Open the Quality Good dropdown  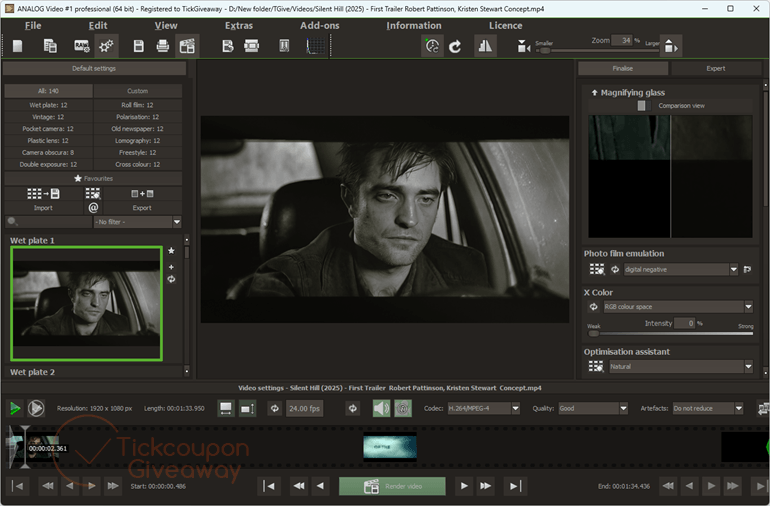(593, 408)
